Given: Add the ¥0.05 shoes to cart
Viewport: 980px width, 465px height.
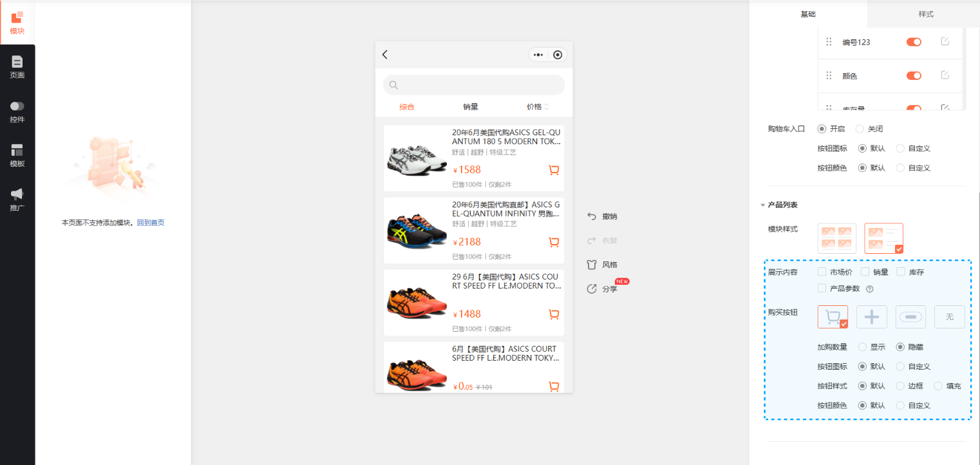Looking at the screenshot, I should (553, 386).
